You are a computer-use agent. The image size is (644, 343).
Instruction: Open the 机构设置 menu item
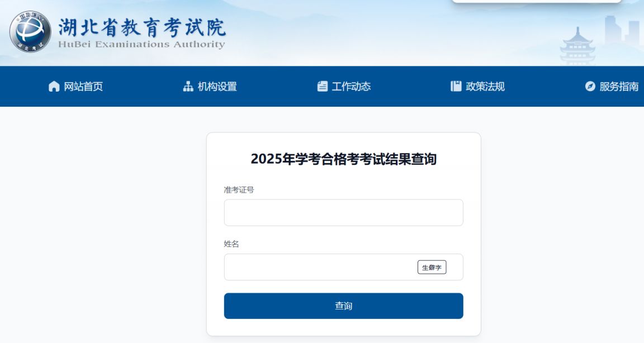[217, 87]
